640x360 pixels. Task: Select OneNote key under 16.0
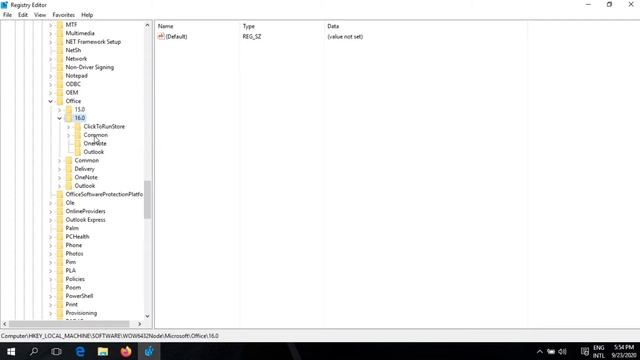coord(95,144)
